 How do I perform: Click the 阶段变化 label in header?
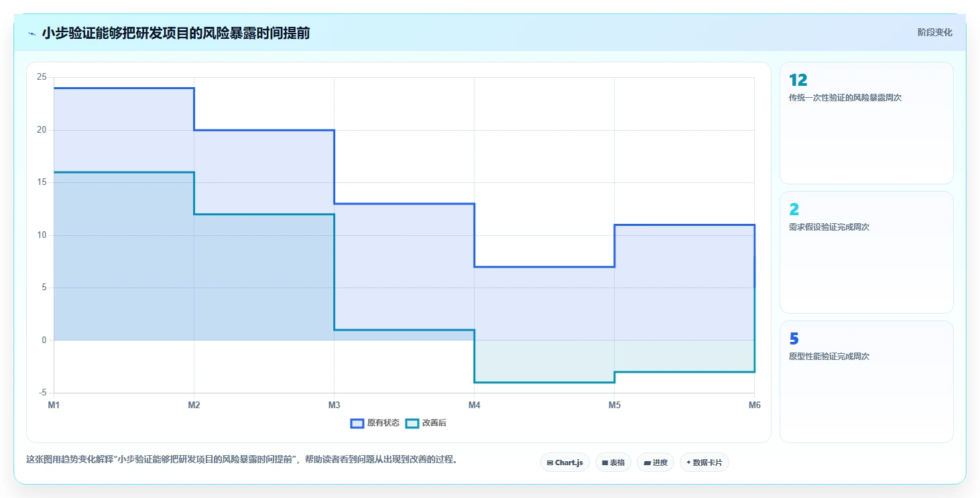[x=934, y=33]
